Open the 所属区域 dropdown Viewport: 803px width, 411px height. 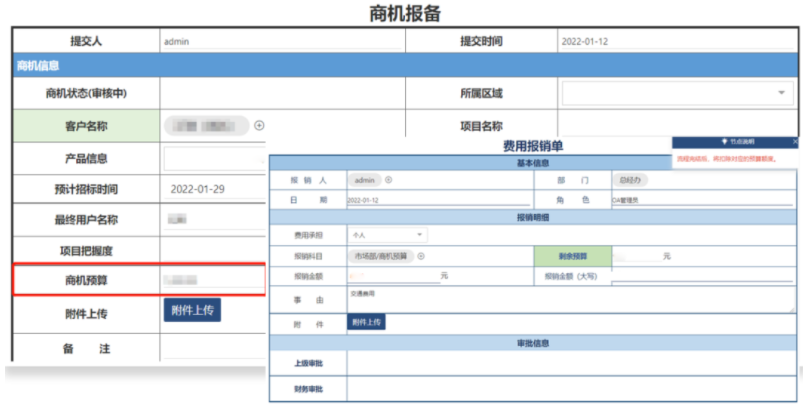(678, 93)
